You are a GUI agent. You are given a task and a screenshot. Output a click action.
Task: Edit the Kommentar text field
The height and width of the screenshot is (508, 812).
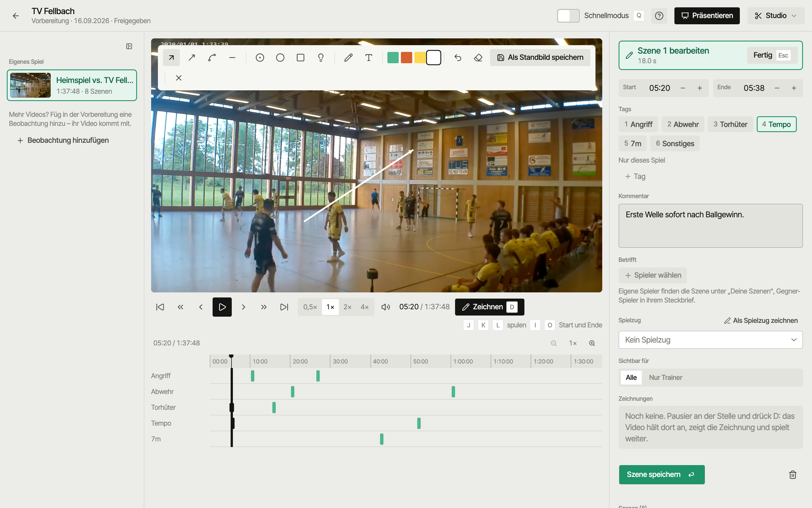[x=711, y=226]
